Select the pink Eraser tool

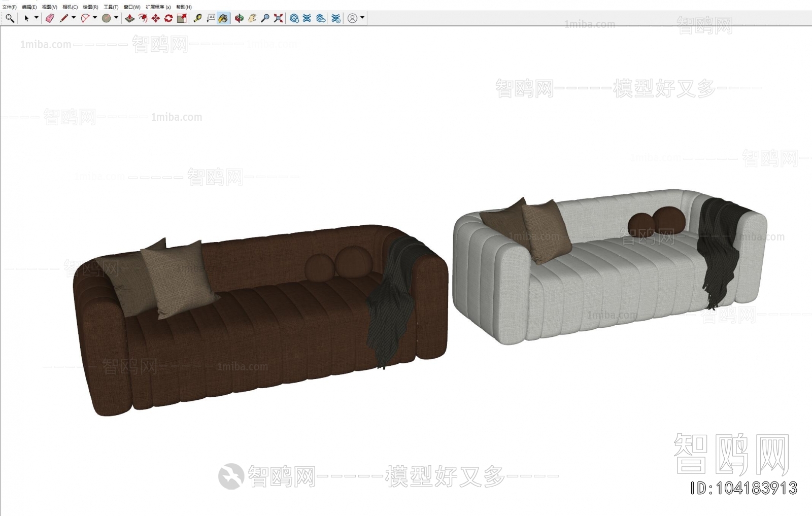pyautogui.click(x=50, y=18)
